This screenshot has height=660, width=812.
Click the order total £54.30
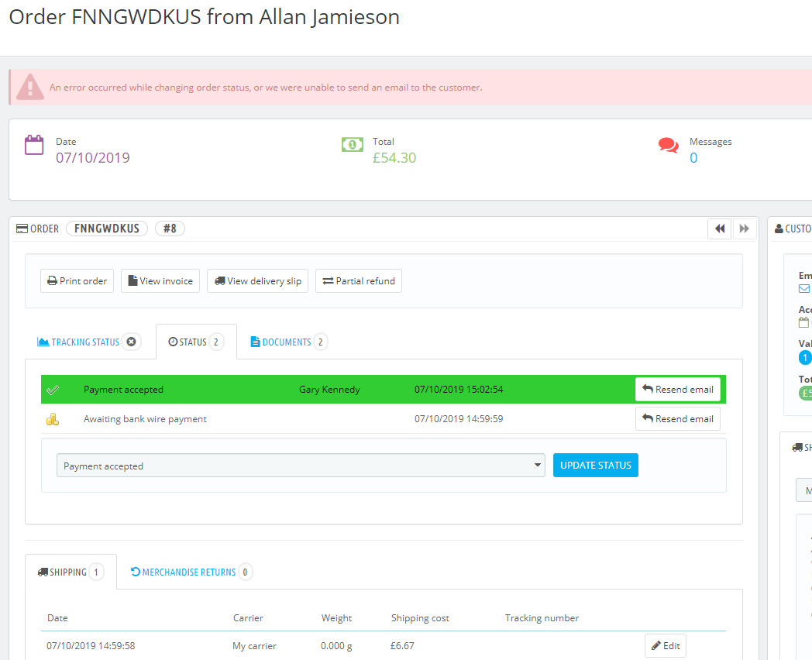pos(394,158)
